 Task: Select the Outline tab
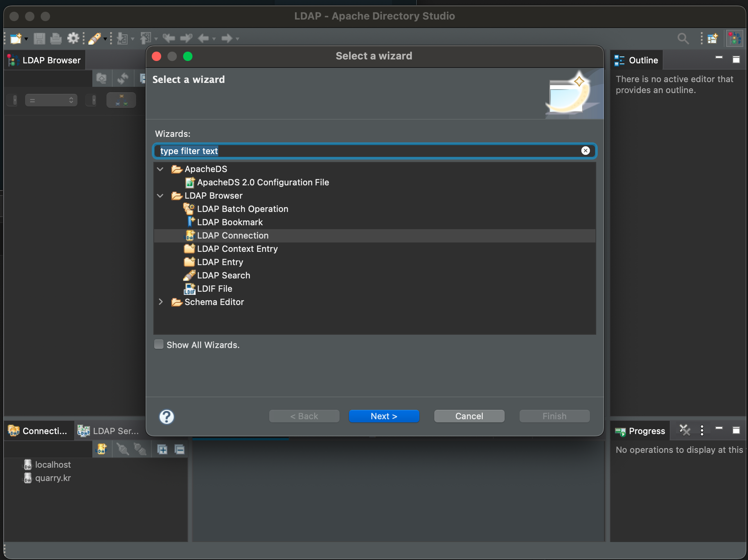point(637,60)
